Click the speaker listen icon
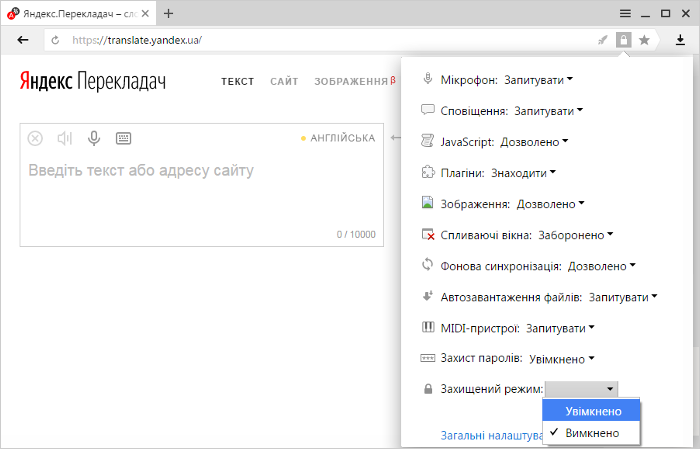The width and height of the screenshot is (700, 449). pyautogui.click(x=65, y=138)
